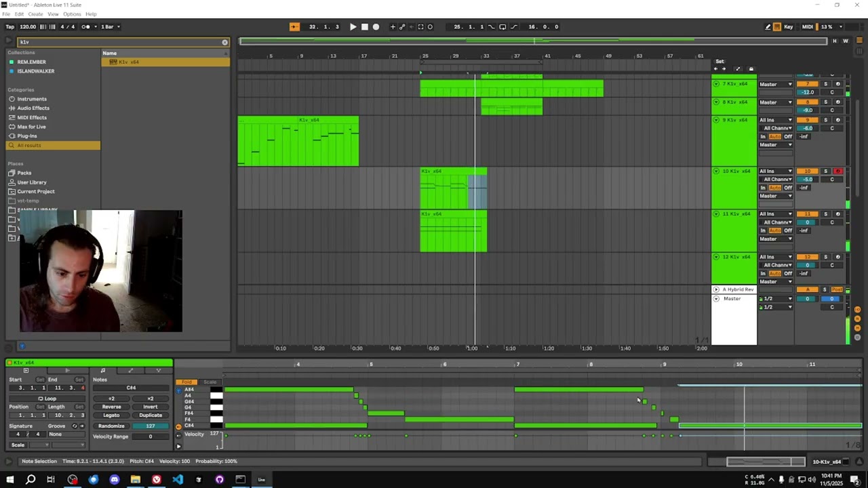Open track 10 All Channels dropdown

[x=776, y=180]
